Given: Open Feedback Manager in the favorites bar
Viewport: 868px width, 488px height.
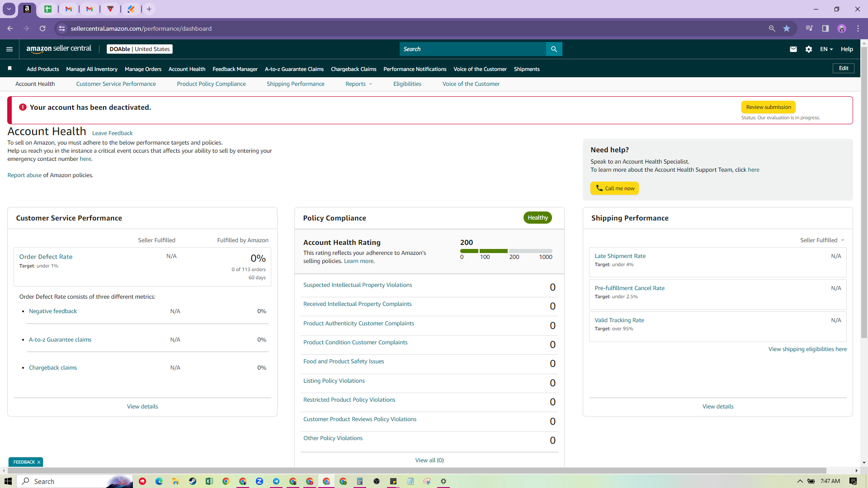Looking at the screenshot, I should (x=235, y=69).
